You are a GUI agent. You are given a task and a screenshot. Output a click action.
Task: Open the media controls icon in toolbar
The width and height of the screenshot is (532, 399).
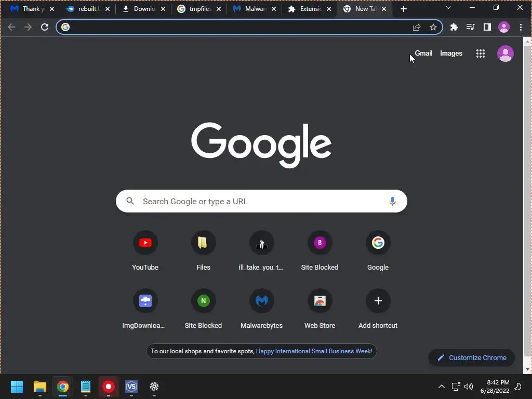click(x=471, y=27)
